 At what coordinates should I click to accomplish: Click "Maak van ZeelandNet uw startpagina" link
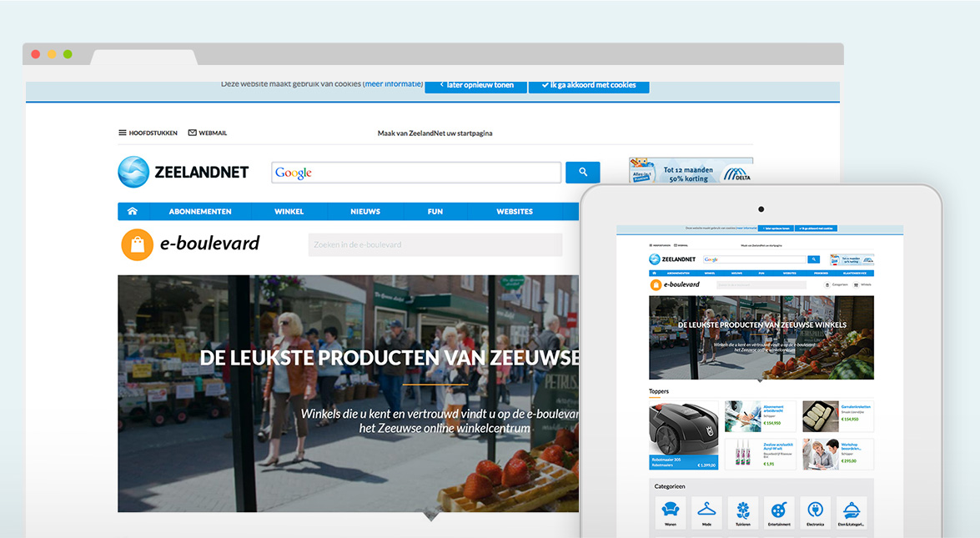[x=435, y=133]
